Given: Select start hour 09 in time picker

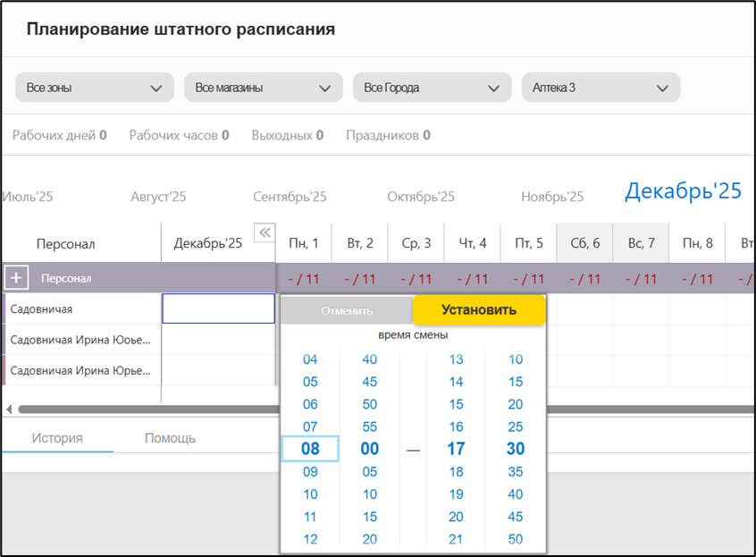Looking at the screenshot, I should [x=310, y=471].
